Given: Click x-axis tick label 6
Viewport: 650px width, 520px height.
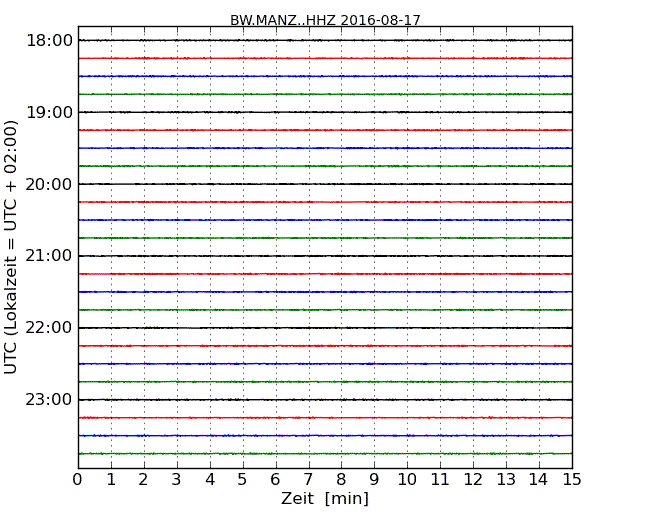Looking at the screenshot, I should [x=276, y=480].
